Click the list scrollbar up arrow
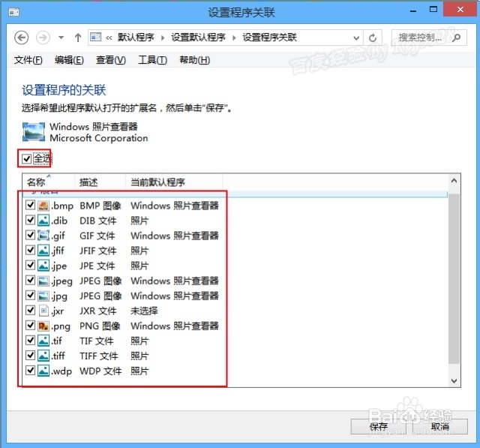480x448 pixels. coord(454,181)
